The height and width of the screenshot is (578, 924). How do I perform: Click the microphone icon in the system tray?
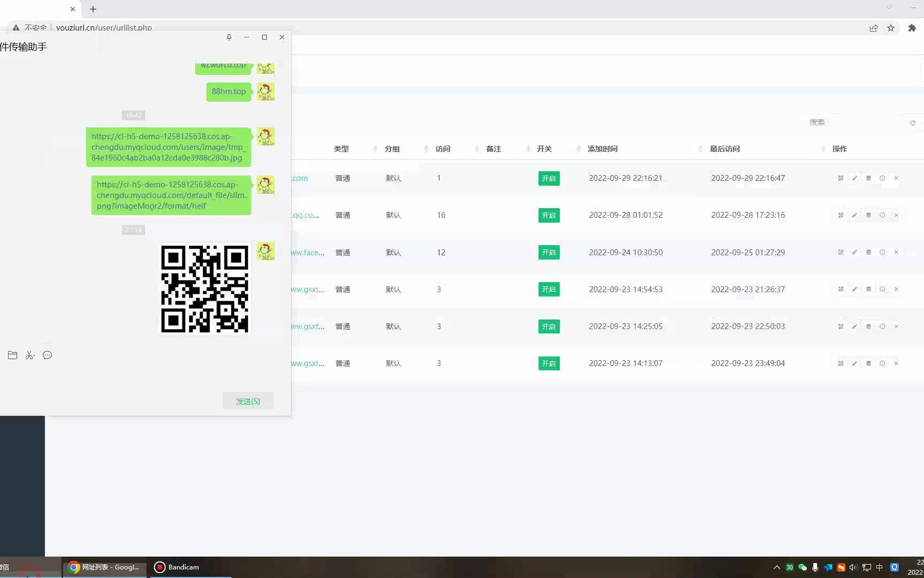click(x=815, y=567)
